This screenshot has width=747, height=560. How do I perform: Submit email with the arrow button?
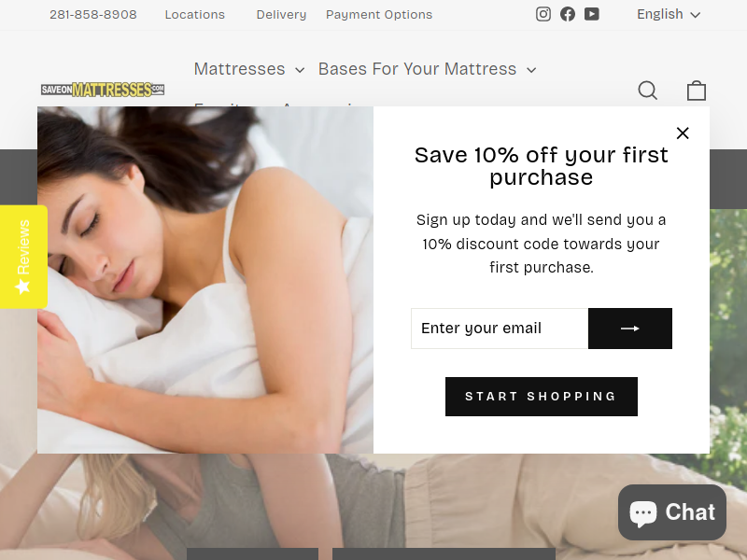(x=629, y=329)
